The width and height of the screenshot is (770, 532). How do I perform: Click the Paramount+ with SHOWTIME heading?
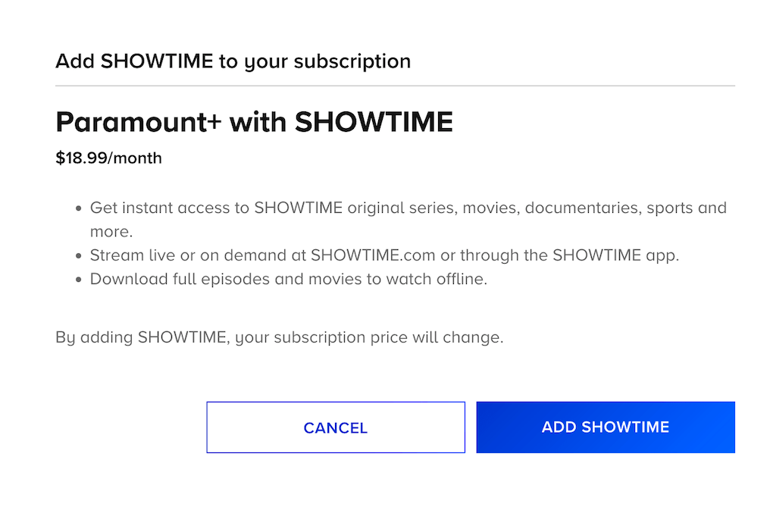coord(254,121)
